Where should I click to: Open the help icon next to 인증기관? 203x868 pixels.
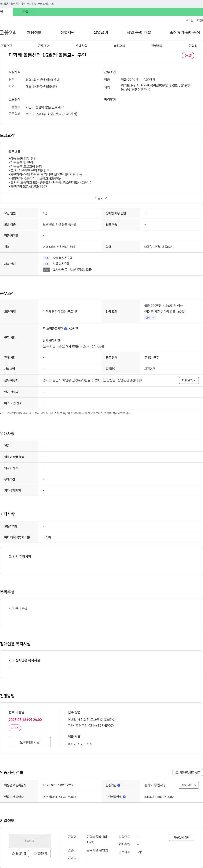tap(119, 785)
